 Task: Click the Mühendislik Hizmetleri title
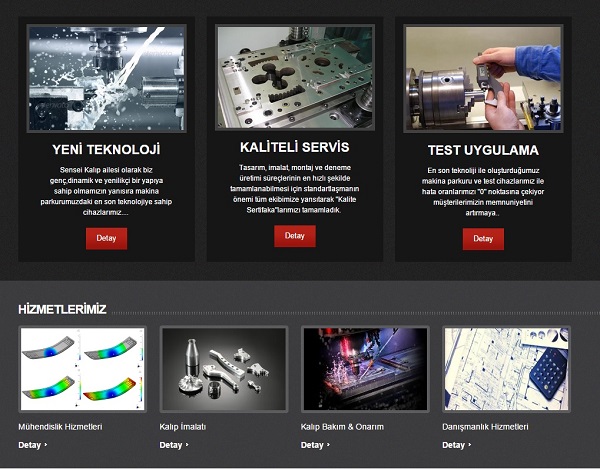click(60, 427)
